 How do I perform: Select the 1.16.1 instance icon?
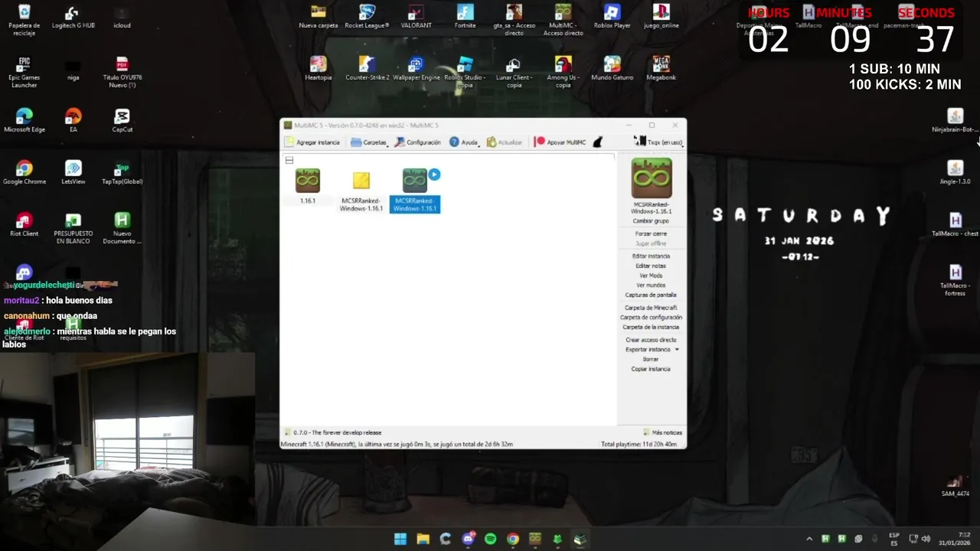[308, 181]
